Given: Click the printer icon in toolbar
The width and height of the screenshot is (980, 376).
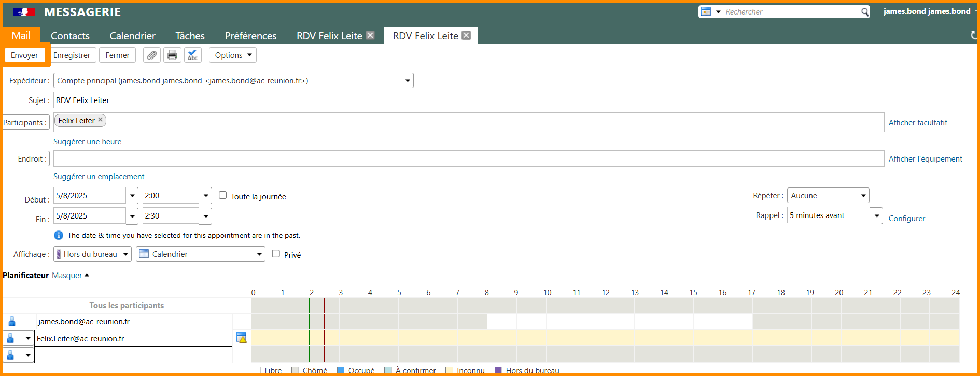Looking at the screenshot, I should click(x=172, y=55).
